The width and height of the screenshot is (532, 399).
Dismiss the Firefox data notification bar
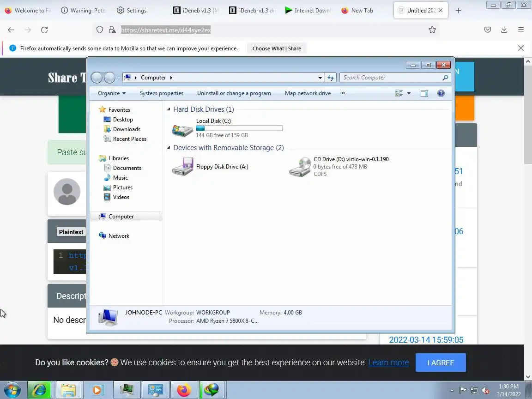pos(521,48)
